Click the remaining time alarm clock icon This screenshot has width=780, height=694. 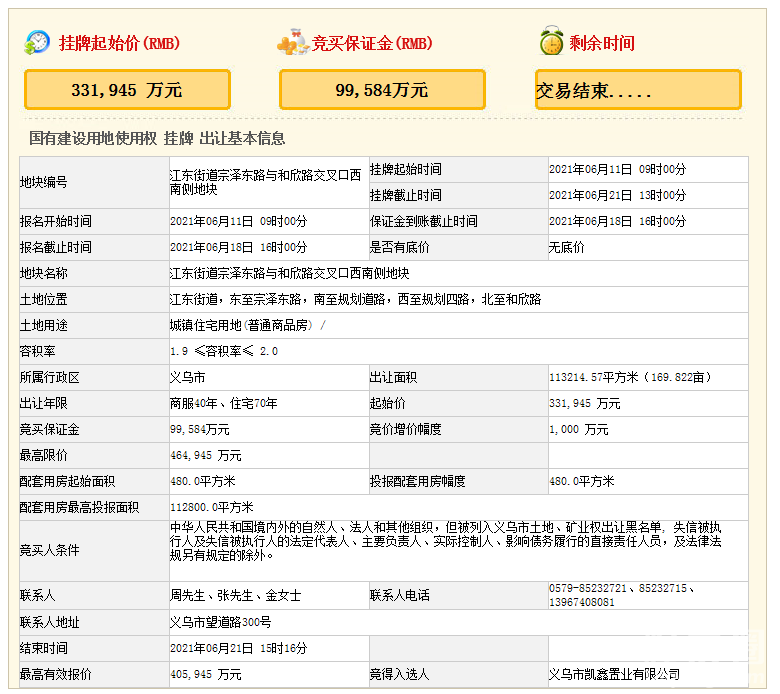click(550, 42)
